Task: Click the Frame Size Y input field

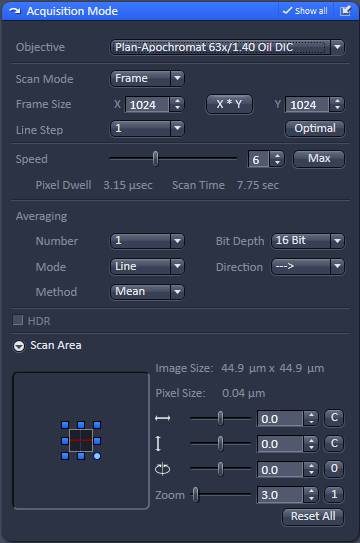Action: (307, 105)
